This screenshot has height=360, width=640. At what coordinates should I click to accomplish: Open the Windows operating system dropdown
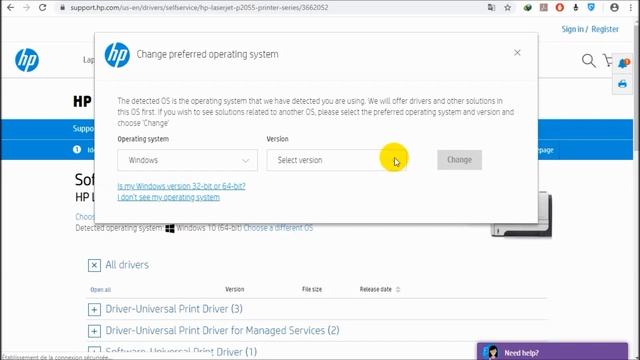187,160
